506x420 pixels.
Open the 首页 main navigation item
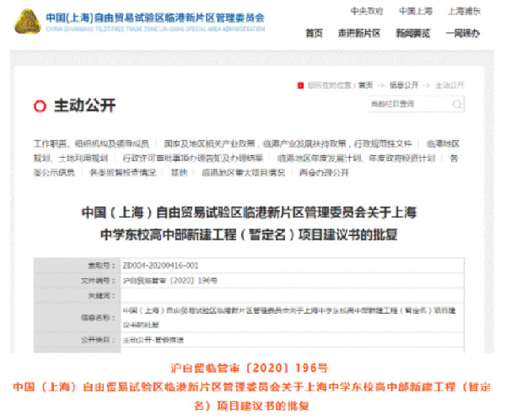314,33
